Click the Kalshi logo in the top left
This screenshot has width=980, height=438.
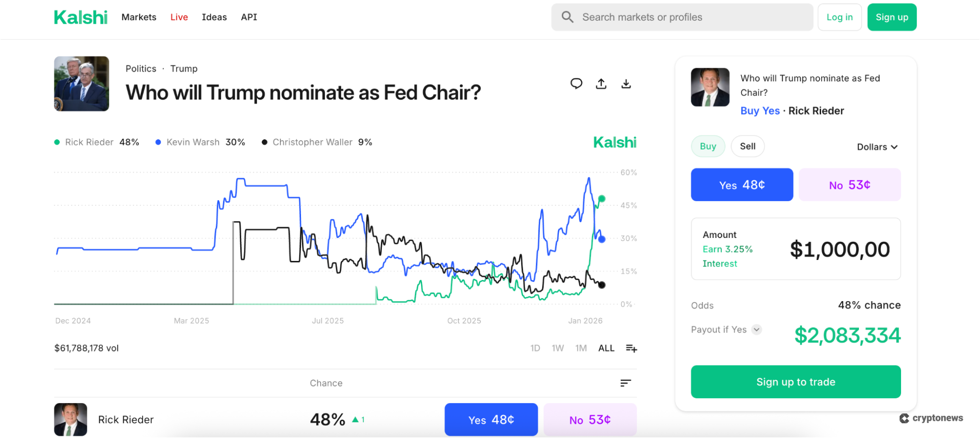click(x=80, y=17)
